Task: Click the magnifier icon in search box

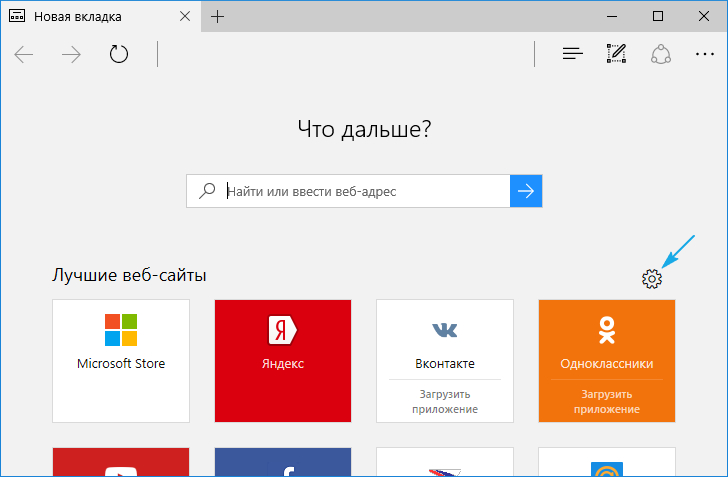Action: (x=207, y=191)
